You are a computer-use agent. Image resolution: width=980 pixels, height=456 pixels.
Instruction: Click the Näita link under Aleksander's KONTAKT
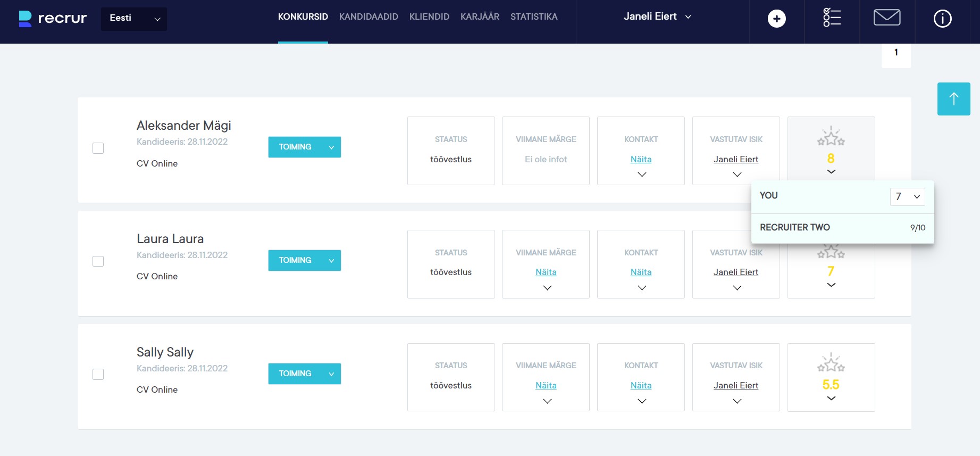pyautogui.click(x=641, y=159)
